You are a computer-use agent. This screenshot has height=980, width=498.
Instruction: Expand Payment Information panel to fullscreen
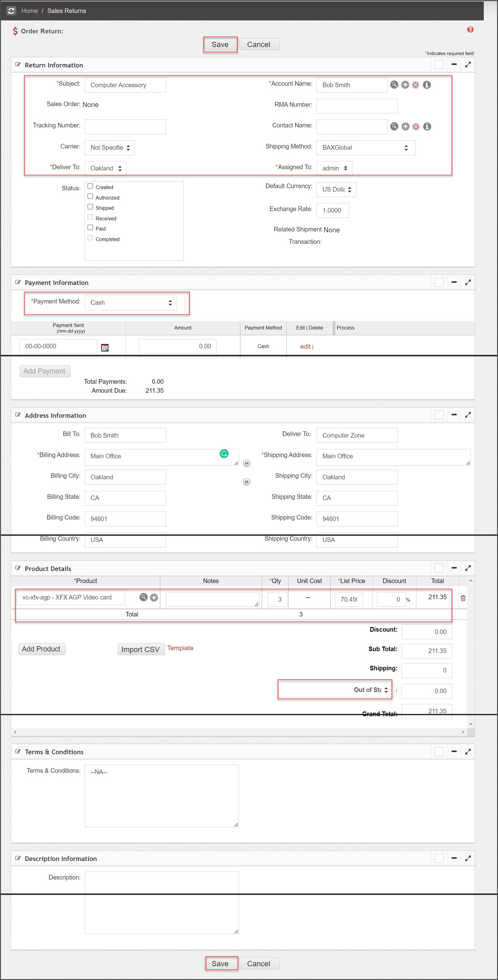tap(468, 282)
